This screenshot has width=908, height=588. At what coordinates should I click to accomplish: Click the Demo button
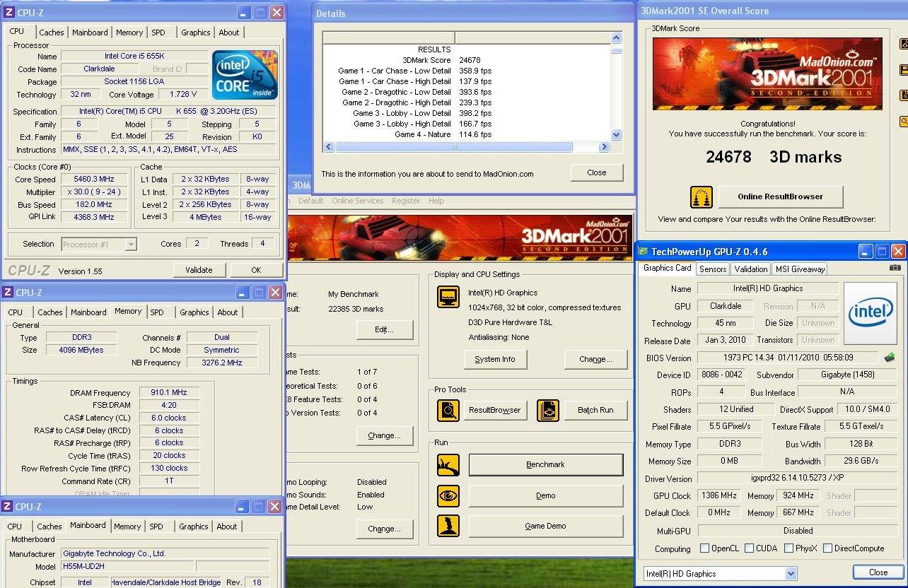pyautogui.click(x=546, y=495)
